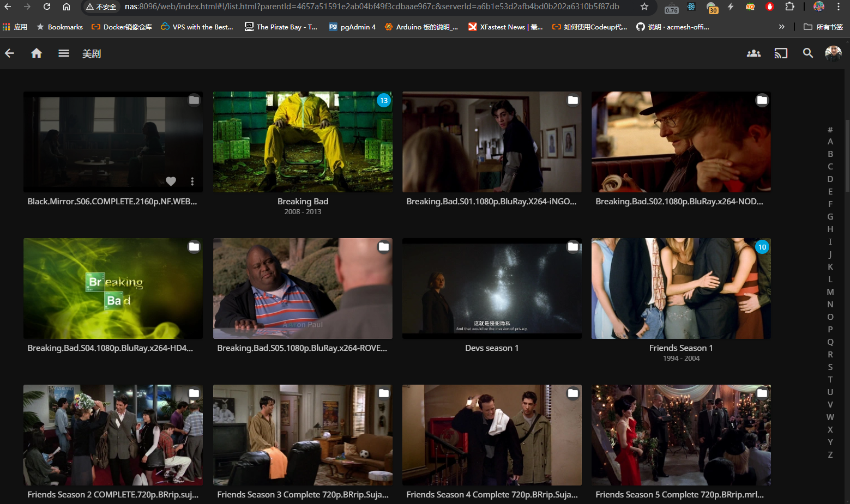
Task: Click the Devs season 1 title
Action: pos(492,348)
